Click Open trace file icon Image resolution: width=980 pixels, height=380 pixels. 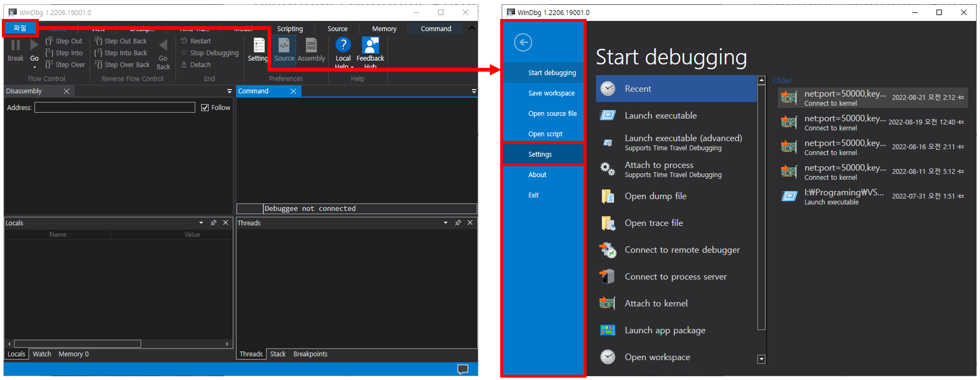point(607,223)
